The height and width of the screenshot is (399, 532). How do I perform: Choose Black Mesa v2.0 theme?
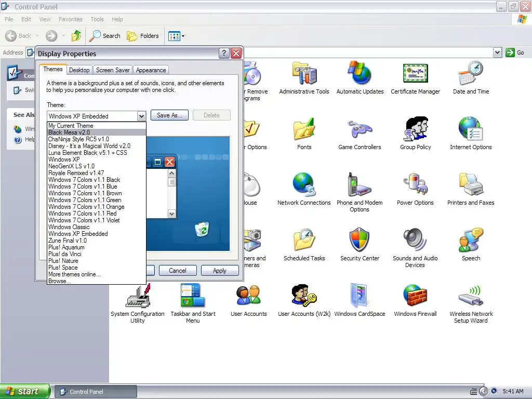(x=97, y=132)
